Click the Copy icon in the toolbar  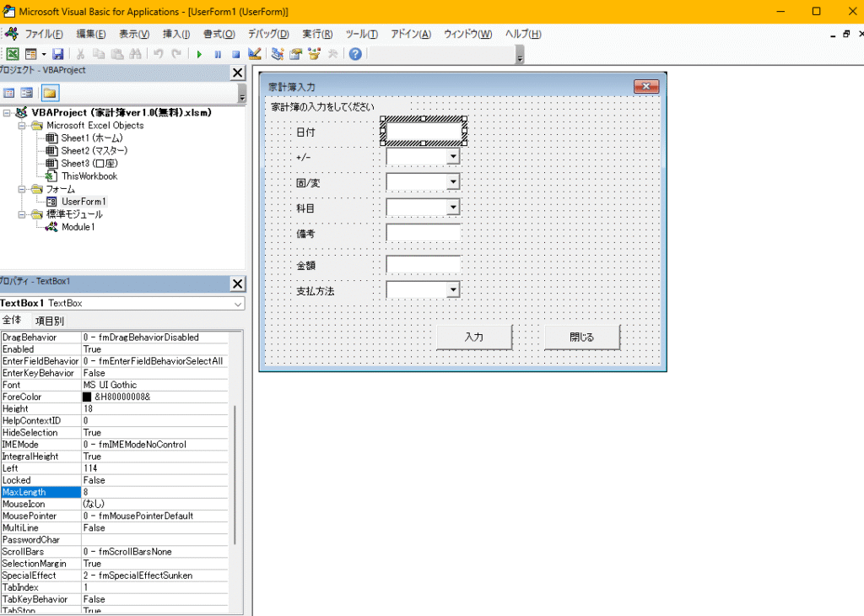tap(99, 54)
